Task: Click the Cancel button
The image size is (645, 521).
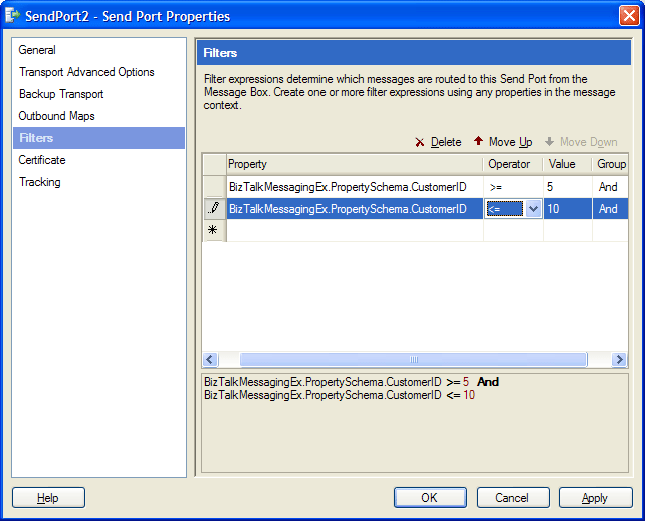Action: (x=513, y=498)
